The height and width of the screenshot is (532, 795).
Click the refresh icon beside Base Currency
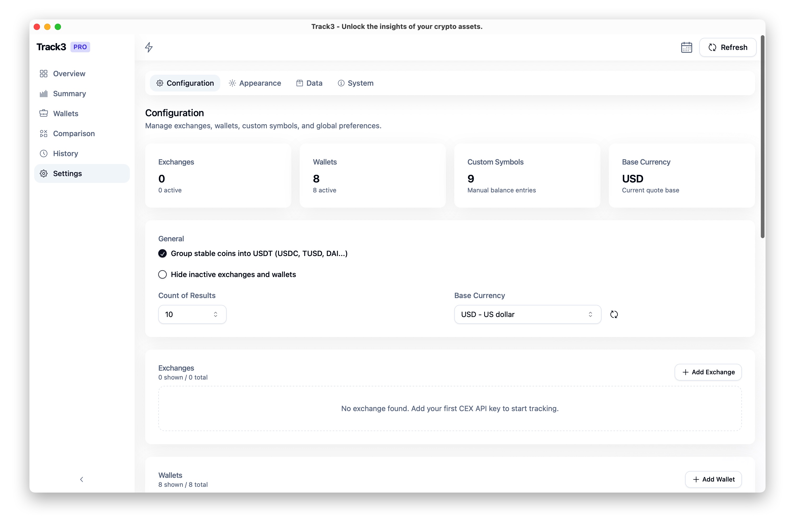click(x=614, y=315)
